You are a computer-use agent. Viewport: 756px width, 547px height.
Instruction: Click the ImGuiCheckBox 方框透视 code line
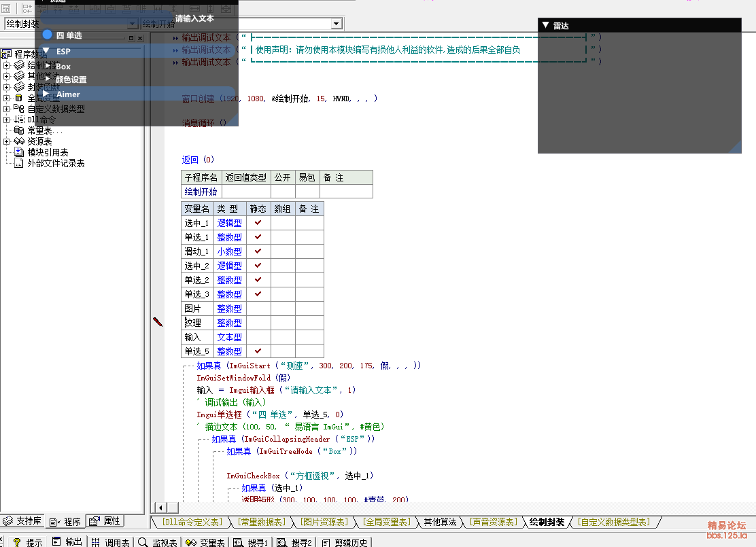point(300,476)
